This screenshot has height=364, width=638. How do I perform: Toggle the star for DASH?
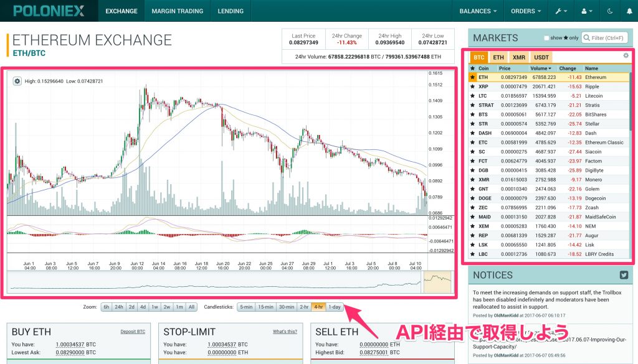pyautogui.click(x=472, y=133)
